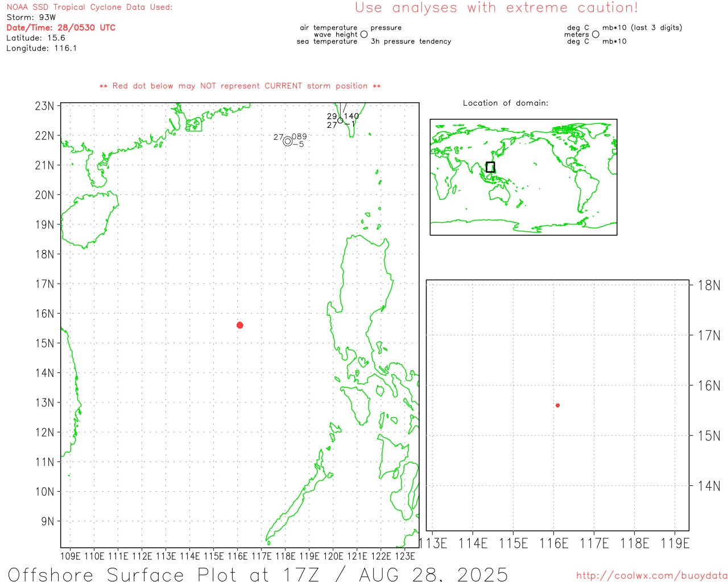This screenshot has width=728, height=582.
Task: Click the 121E longitude label on main map
Action: coord(357,556)
